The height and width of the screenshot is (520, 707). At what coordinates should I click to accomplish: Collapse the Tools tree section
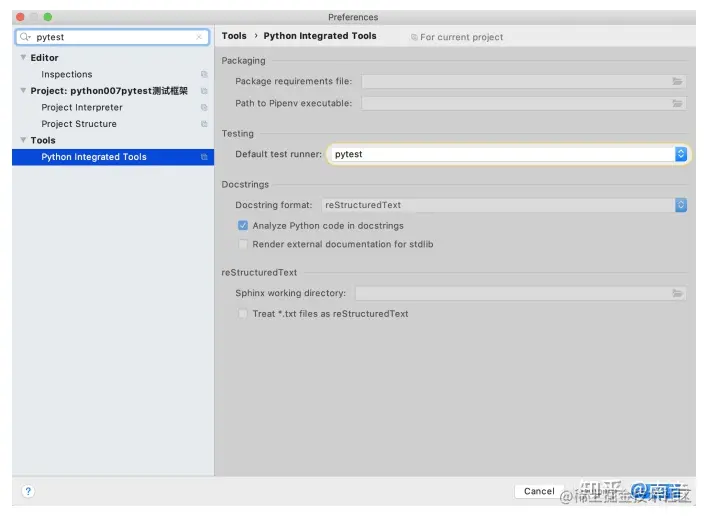[x=23, y=140]
